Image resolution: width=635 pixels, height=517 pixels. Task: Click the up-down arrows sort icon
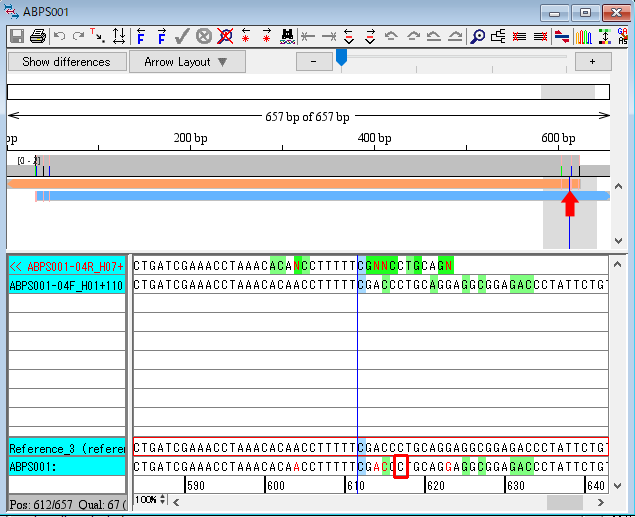click(119, 36)
